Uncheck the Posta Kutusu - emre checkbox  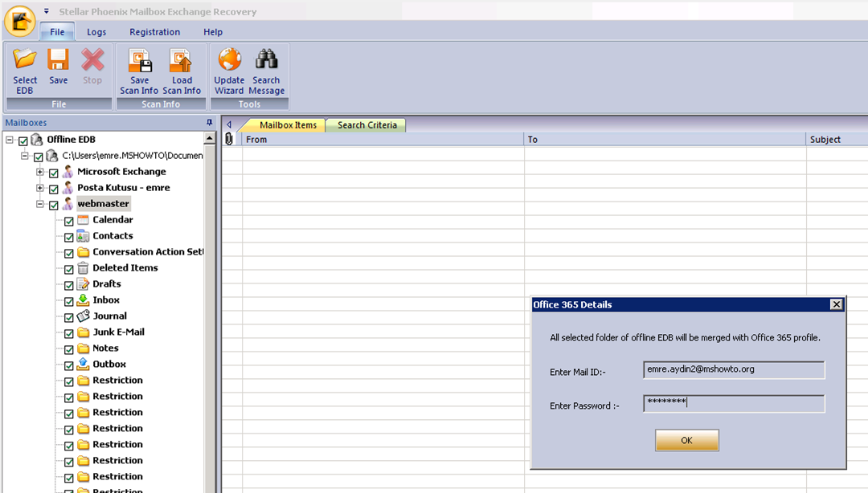54,189
